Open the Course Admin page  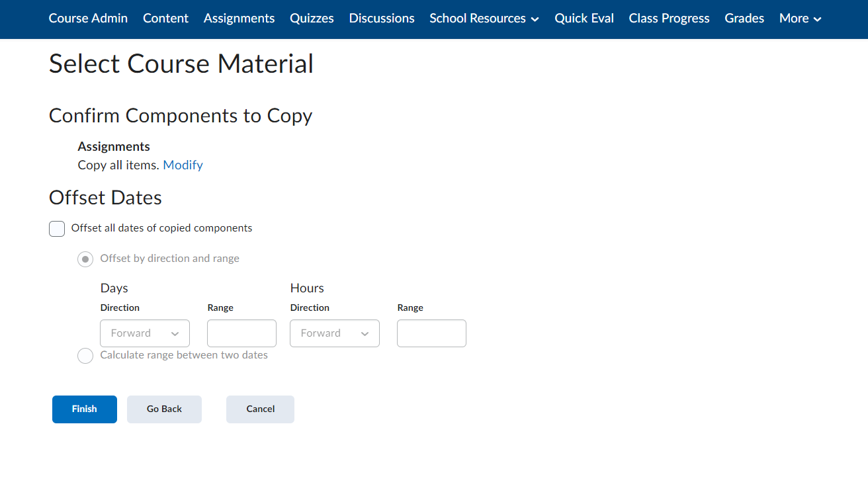87,19
